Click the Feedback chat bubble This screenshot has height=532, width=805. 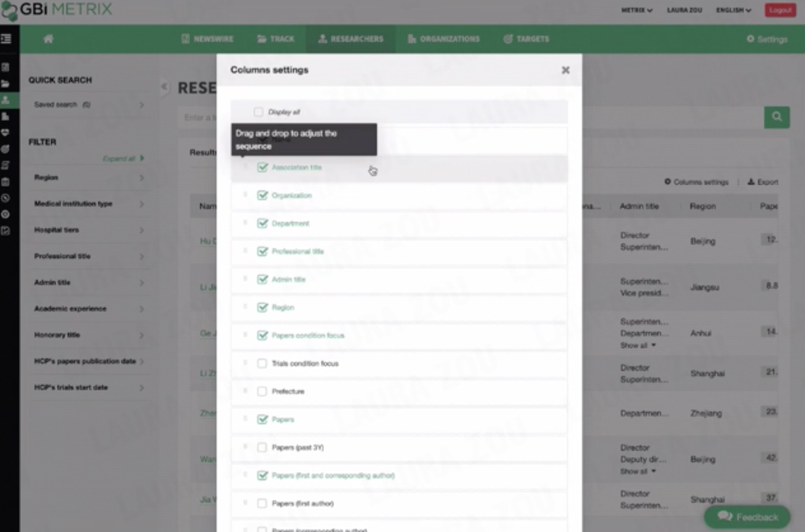(x=747, y=517)
